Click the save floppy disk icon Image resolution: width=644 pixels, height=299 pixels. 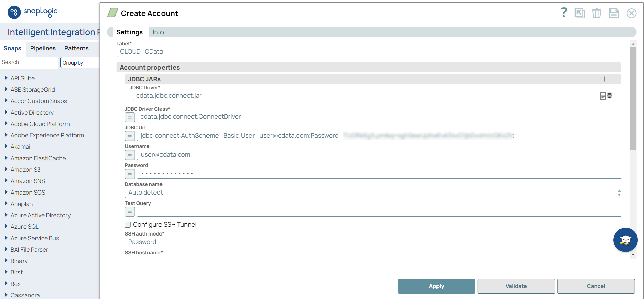tap(614, 13)
